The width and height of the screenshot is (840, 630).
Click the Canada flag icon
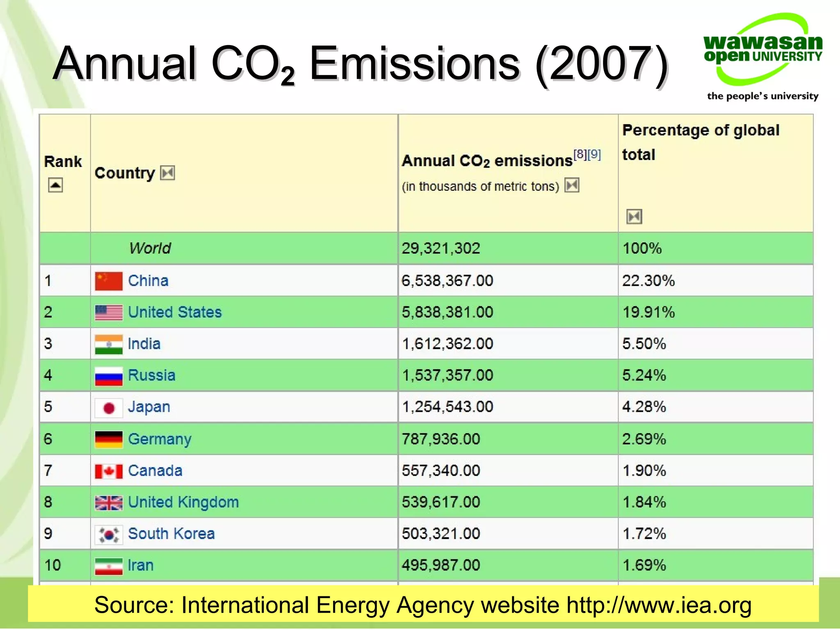pyautogui.click(x=108, y=471)
